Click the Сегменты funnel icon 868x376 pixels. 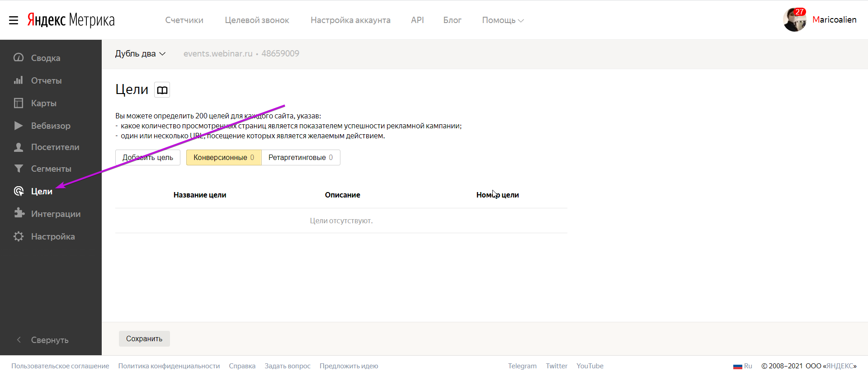pos(19,169)
